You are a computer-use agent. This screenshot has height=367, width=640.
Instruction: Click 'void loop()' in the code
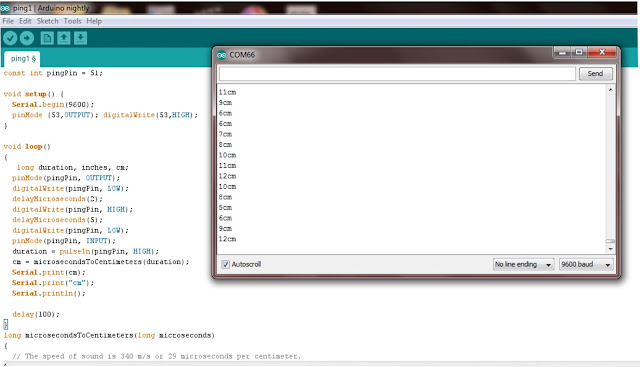pyautogui.click(x=27, y=147)
